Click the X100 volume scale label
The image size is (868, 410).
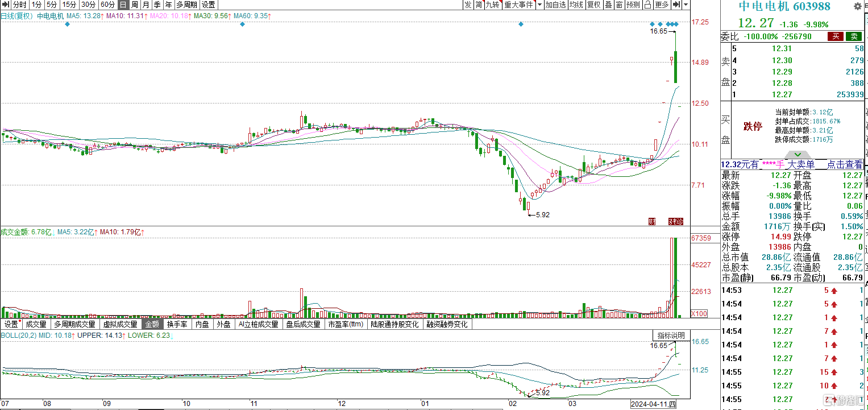tap(699, 314)
